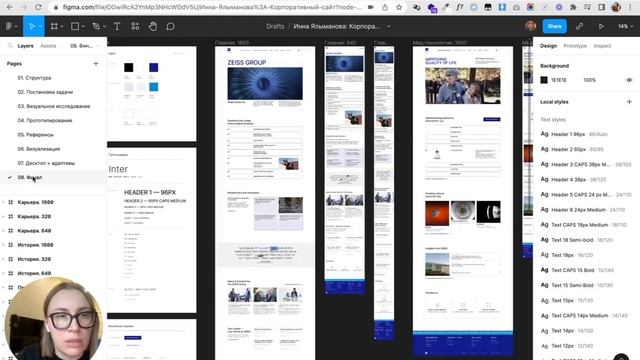
Task: Select the История. 640 layer
Action: pyautogui.click(x=34, y=273)
